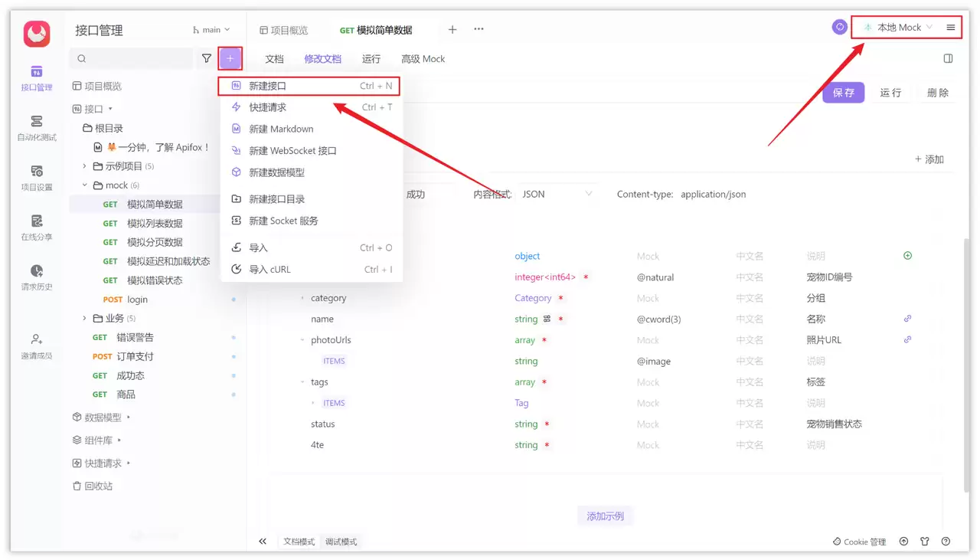Switch to the 高级 Mock tab

point(423,59)
